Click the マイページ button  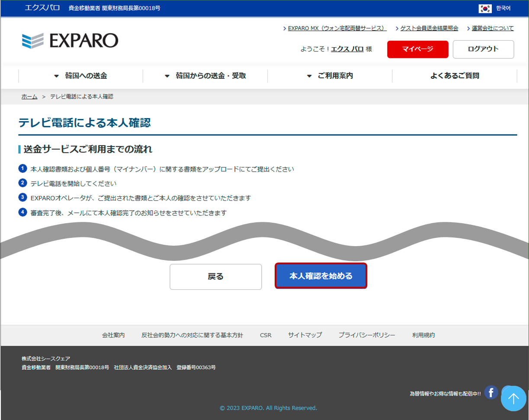pos(417,49)
